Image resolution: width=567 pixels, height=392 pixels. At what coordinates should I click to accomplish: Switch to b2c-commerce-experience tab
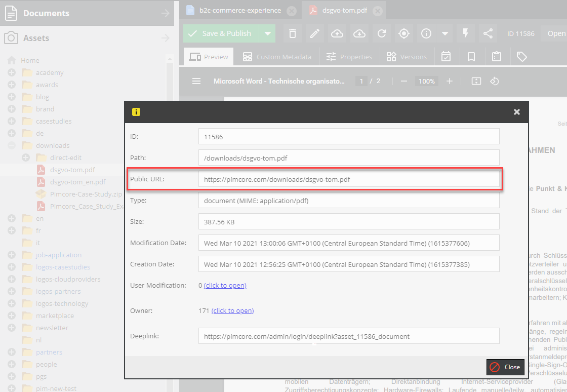[x=240, y=11]
